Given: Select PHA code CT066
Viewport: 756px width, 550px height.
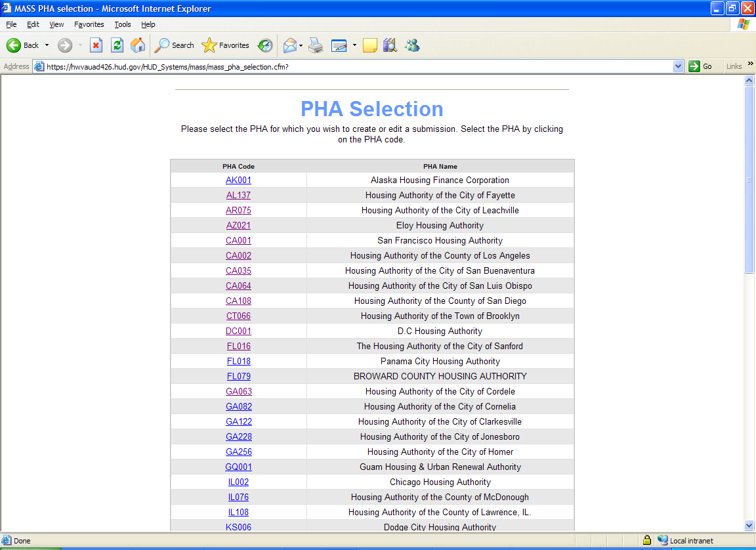Looking at the screenshot, I should click(x=238, y=316).
